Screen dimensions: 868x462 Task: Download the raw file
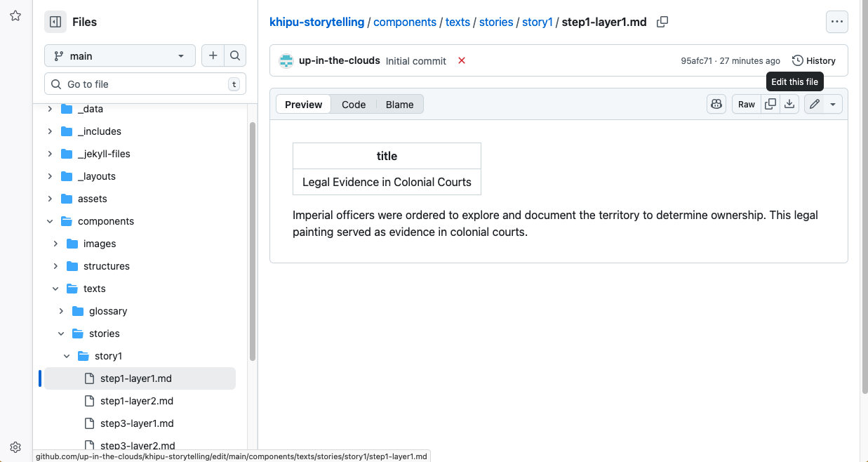pyautogui.click(x=789, y=104)
